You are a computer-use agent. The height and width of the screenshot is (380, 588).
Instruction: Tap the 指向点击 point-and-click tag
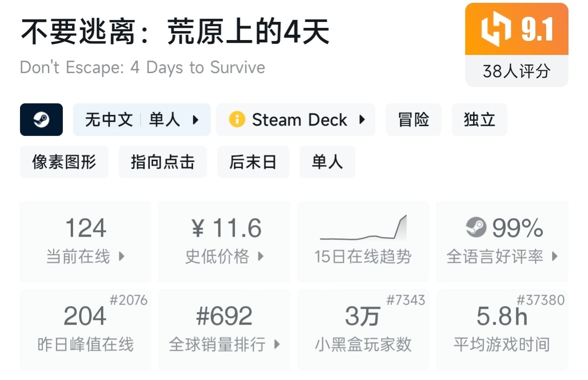162,162
